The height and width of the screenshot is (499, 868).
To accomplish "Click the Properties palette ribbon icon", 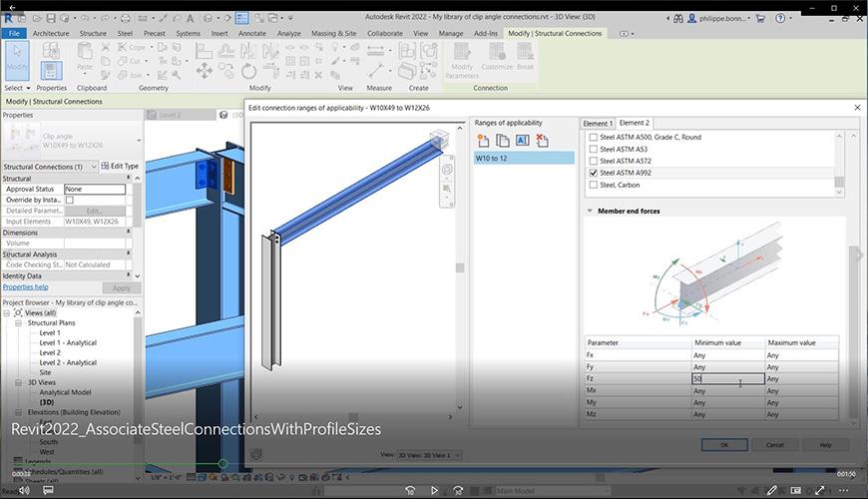I will click(51, 71).
